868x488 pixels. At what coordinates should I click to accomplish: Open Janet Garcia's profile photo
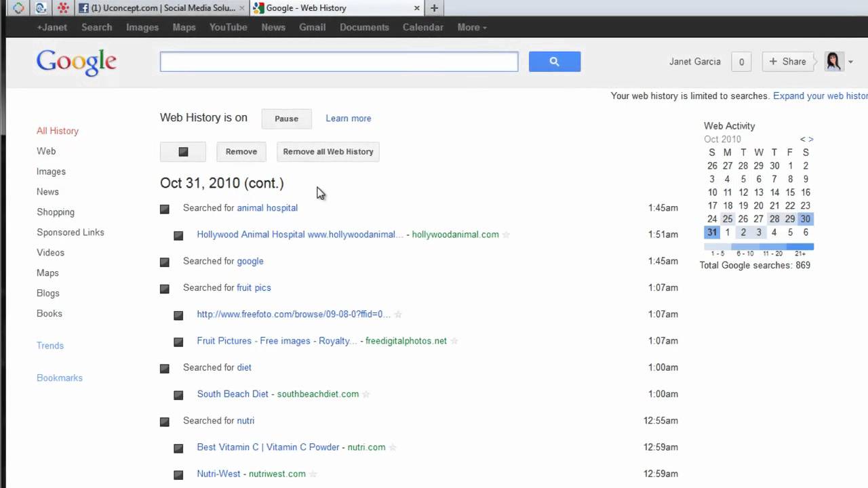pyautogui.click(x=833, y=62)
